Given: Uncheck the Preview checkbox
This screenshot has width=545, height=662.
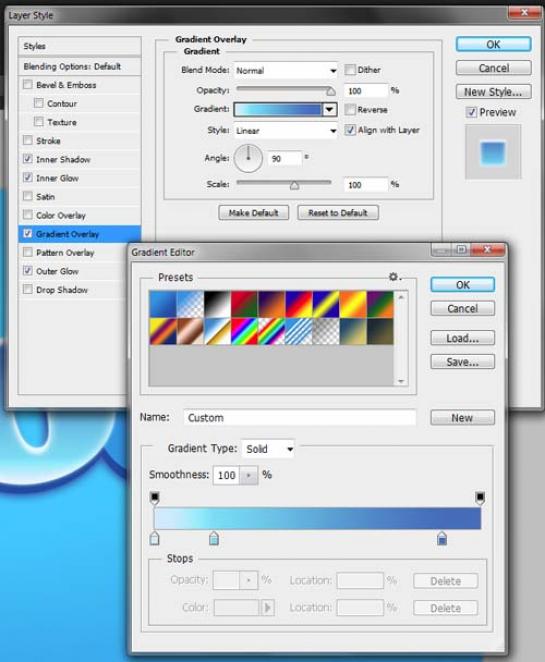Looking at the screenshot, I should click(472, 112).
